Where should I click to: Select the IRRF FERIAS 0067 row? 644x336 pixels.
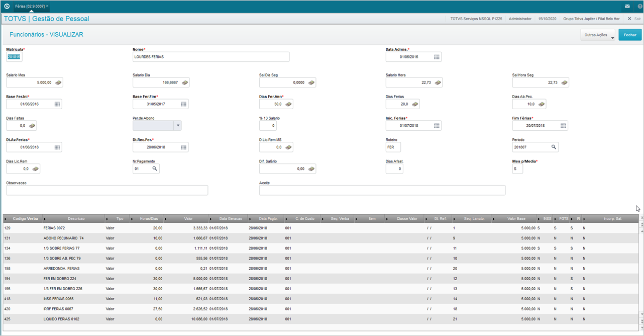point(320,309)
